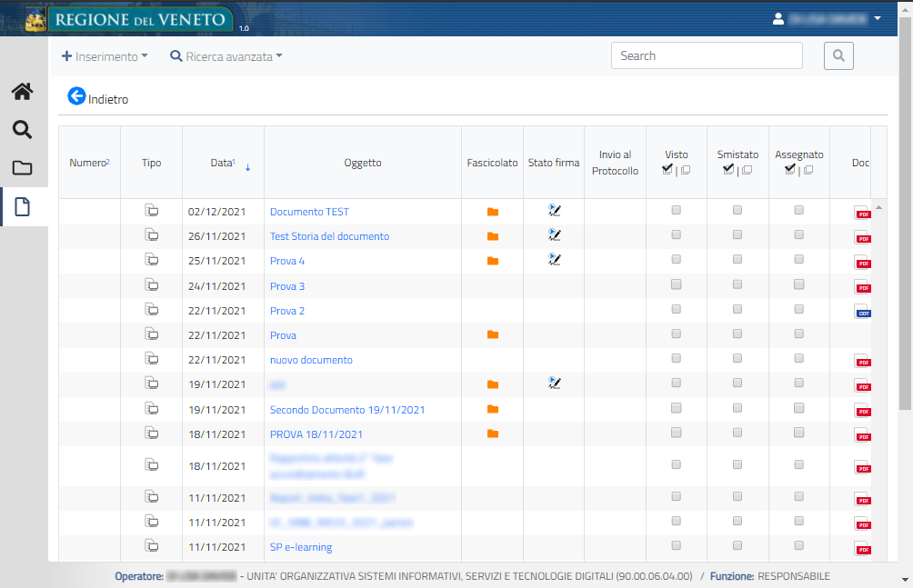Screen dimensions: 913x588
Task: Click the Indietro text link
Action: coord(108,100)
